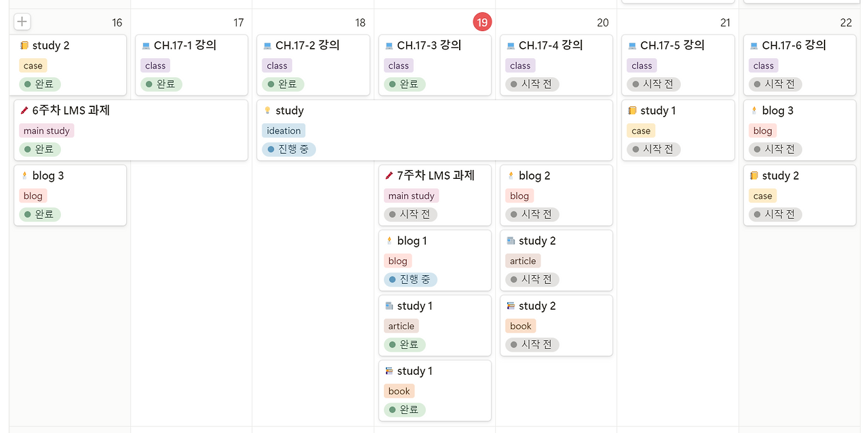
Task: Click the pencil icon on 7주차 LMS 과제
Action: [x=390, y=174]
